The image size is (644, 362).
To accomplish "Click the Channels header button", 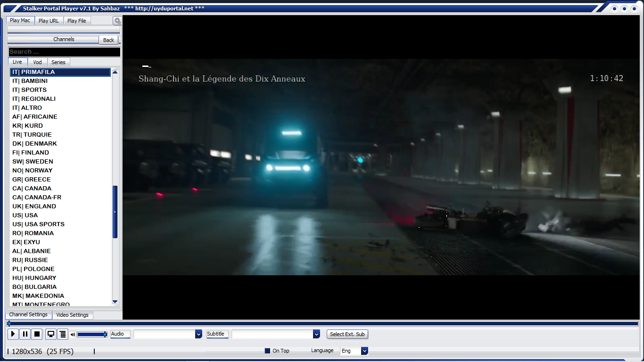I will pyautogui.click(x=64, y=40).
